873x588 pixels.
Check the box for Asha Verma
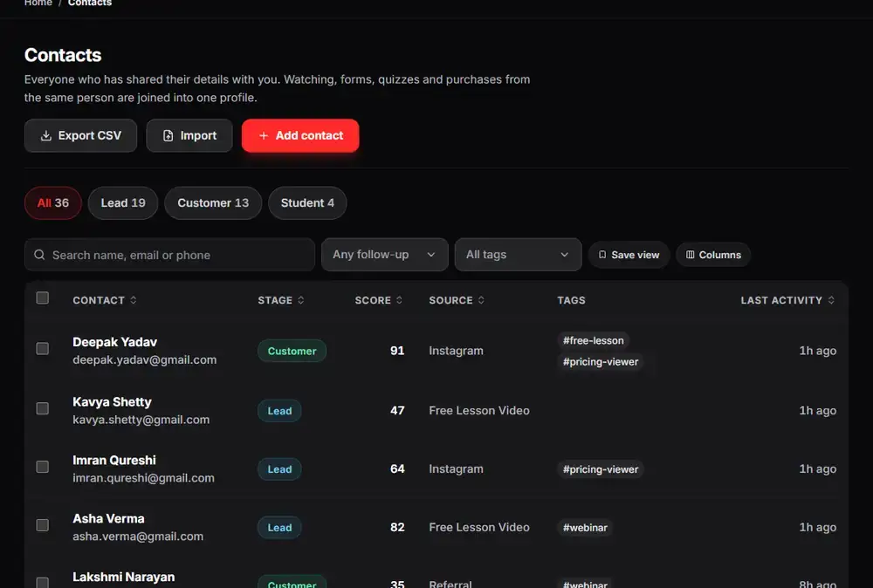[42, 525]
